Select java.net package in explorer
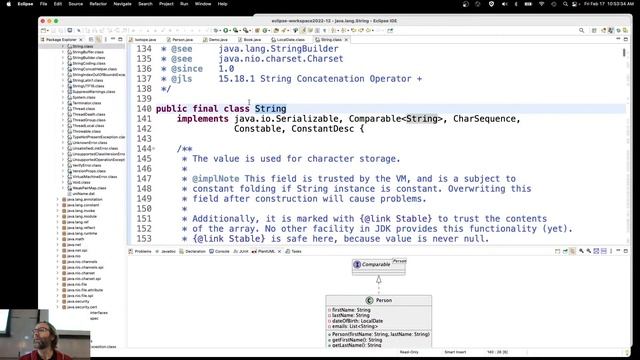The height and width of the screenshot is (360, 640). click(x=74, y=245)
